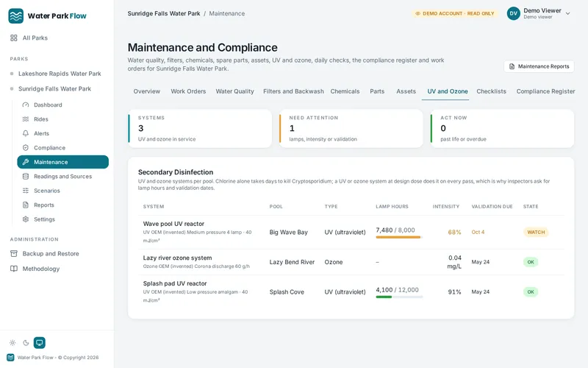Switch to the Assets tab

pyautogui.click(x=406, y=91)
